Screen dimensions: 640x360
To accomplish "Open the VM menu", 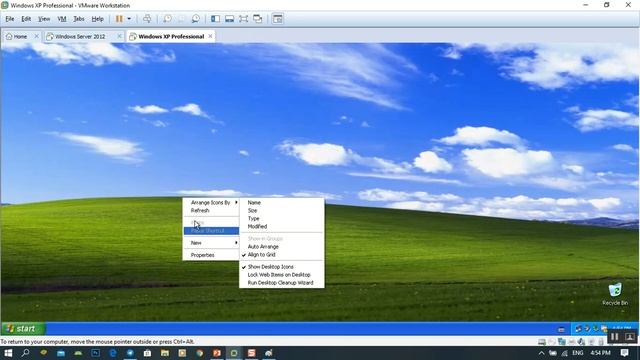I will [62, 19].
